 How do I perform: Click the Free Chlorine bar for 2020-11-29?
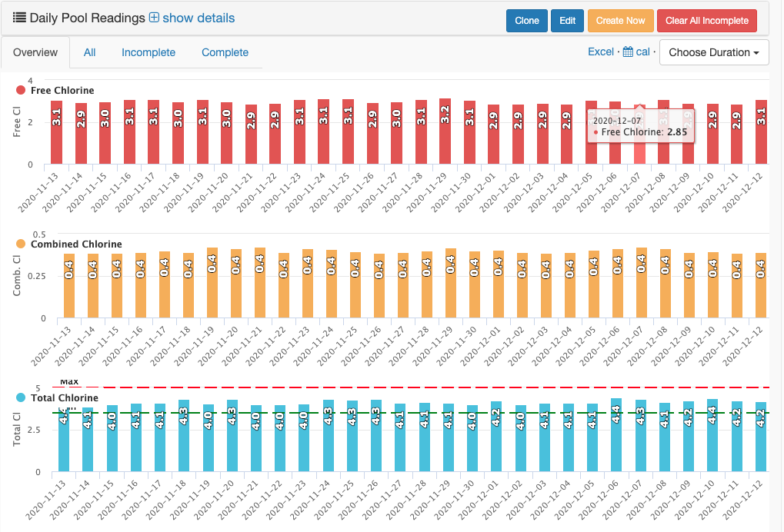[445, 131]
